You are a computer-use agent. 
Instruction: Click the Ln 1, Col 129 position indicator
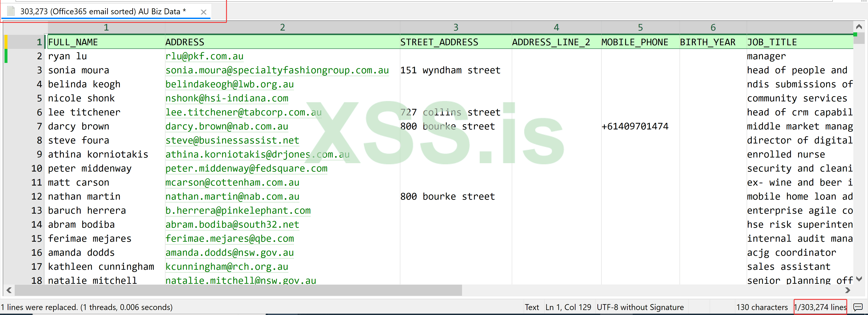(x=568, y=307)
